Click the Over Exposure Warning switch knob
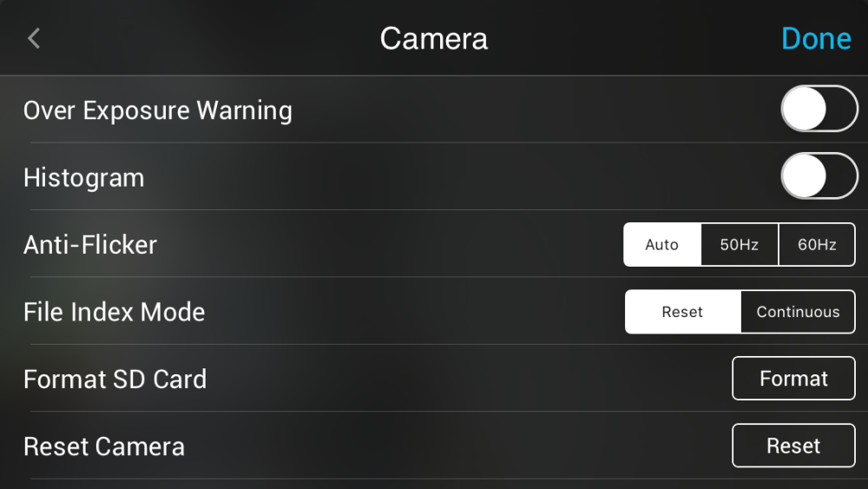This screenshot has height=489, width=868. point(805,109)
